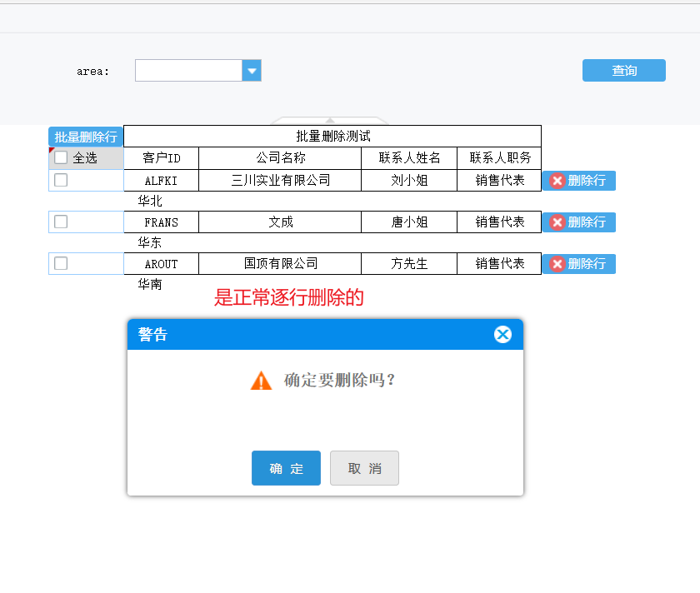Click the 联系人姓名 column header
The height and width of the screenshot is (593, 700).
(x=409, y=158)
